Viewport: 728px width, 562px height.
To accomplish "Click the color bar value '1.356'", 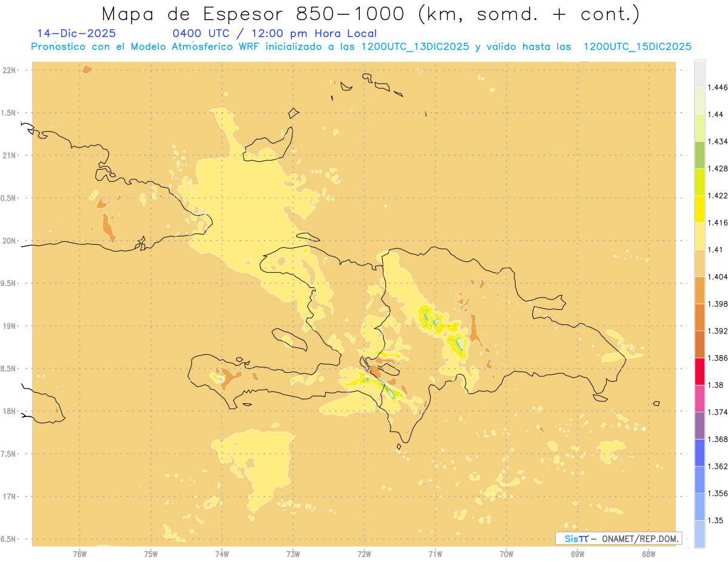I will 718,493.
